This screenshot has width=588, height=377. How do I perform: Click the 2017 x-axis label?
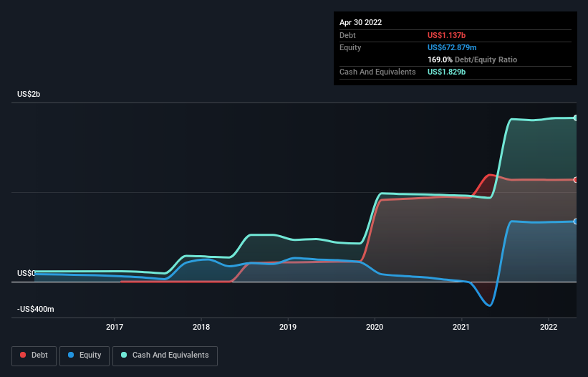115,327
